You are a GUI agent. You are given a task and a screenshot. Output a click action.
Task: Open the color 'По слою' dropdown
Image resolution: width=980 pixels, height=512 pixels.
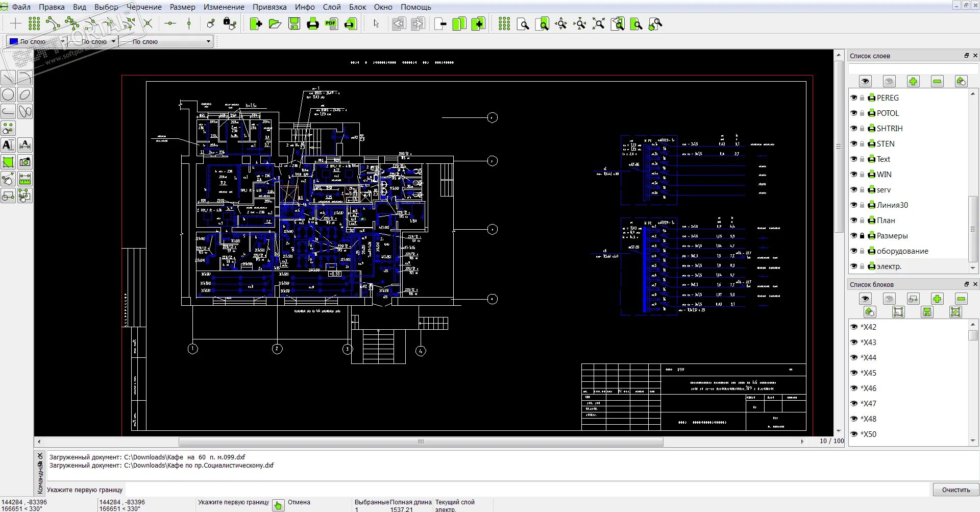[37, 41]
